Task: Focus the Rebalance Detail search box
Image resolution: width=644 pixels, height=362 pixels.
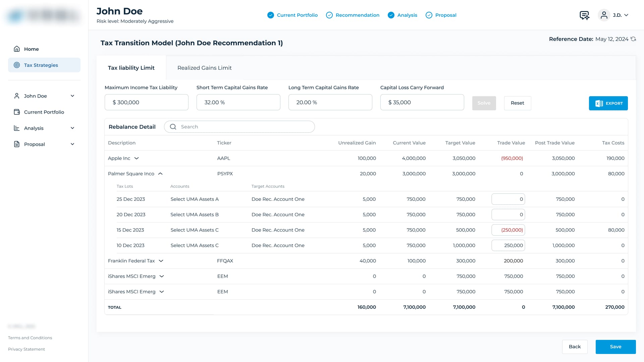Action: coord(239,127)
